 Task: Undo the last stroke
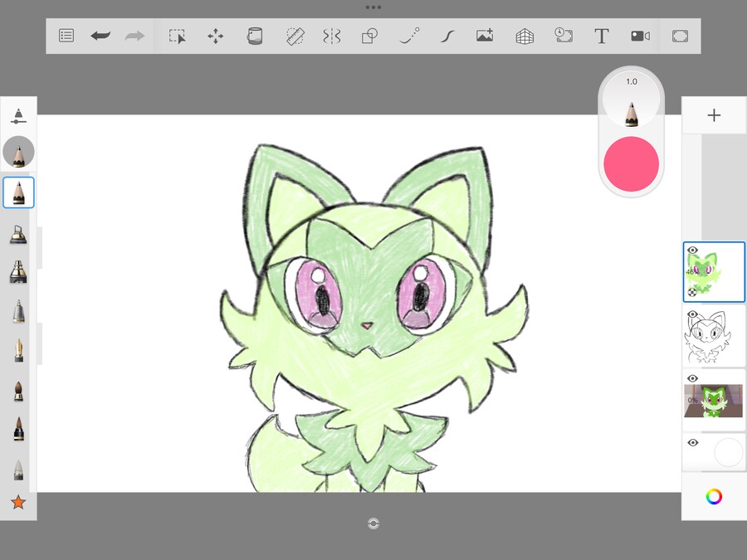point(100,36)
